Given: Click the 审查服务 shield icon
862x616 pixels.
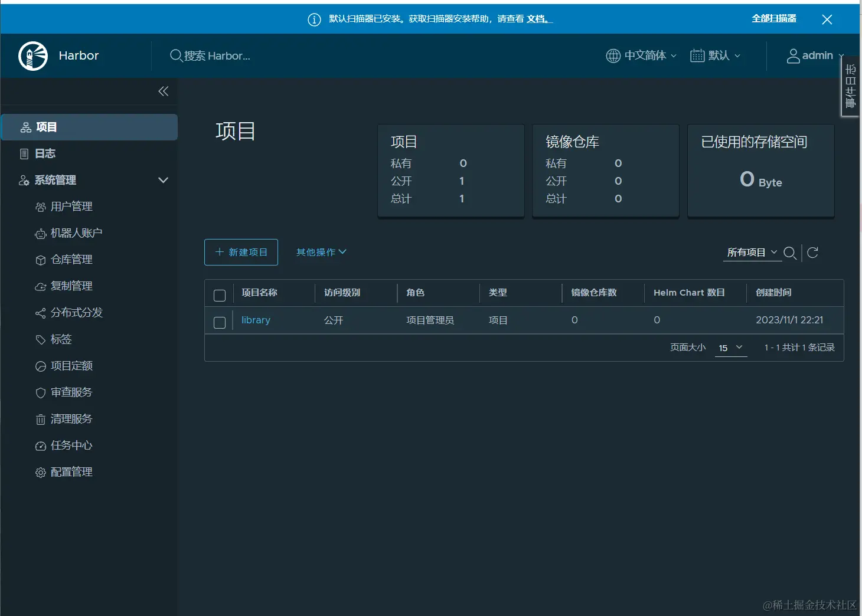Looking at the screenshot, I should coord(41,393).
